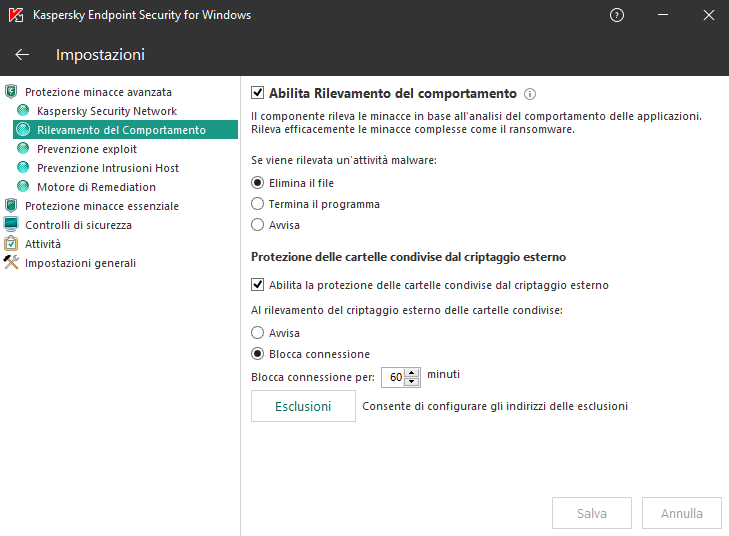Open the Attività section

(43, 244)
